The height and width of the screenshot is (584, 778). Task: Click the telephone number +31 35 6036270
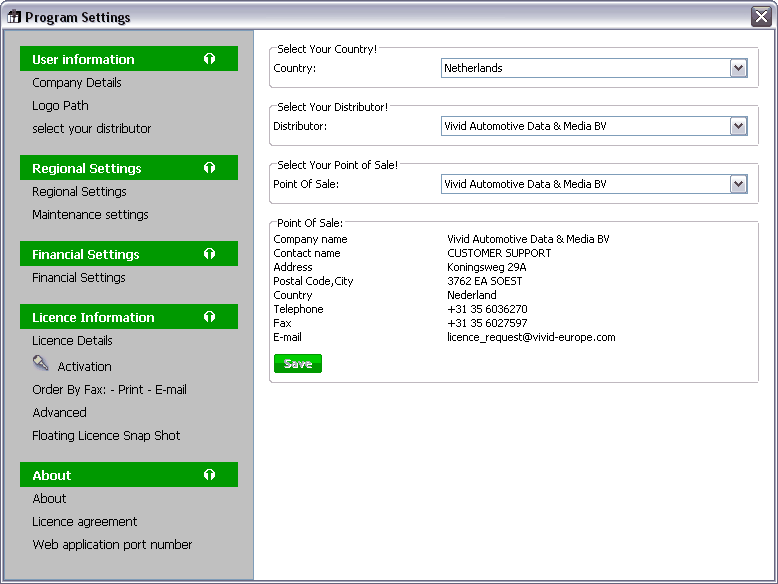click(487, 309)
